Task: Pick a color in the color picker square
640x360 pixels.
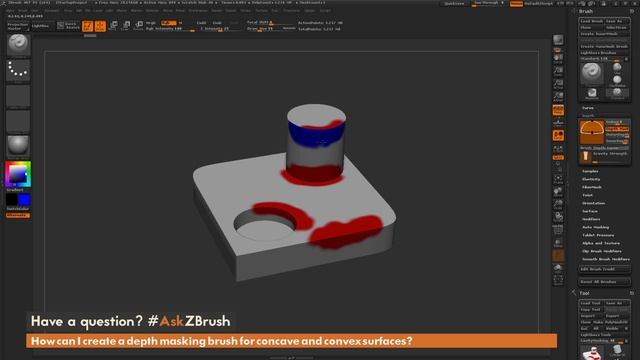Action: click(18, 174)
